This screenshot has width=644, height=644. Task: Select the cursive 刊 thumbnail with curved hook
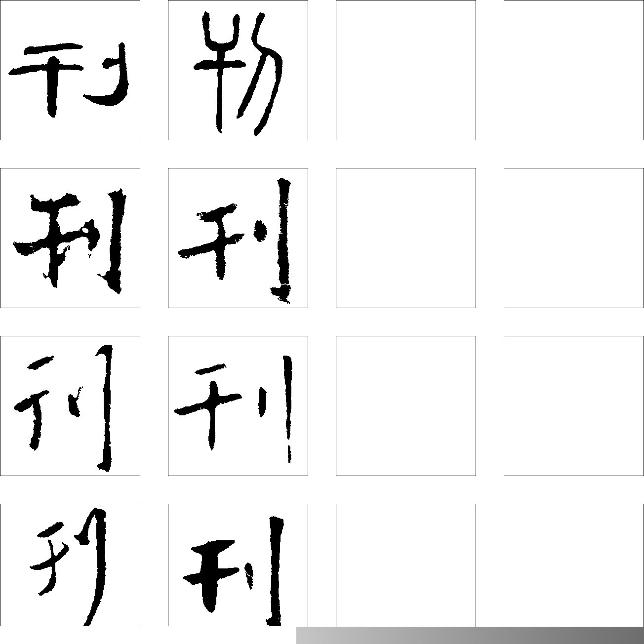(70, 70)
